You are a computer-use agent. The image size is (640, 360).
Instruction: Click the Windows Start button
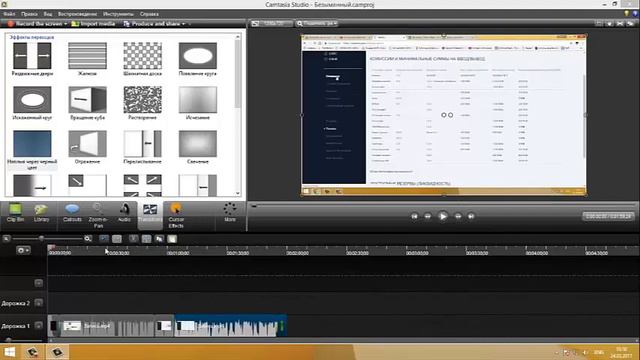coord(10,352)
